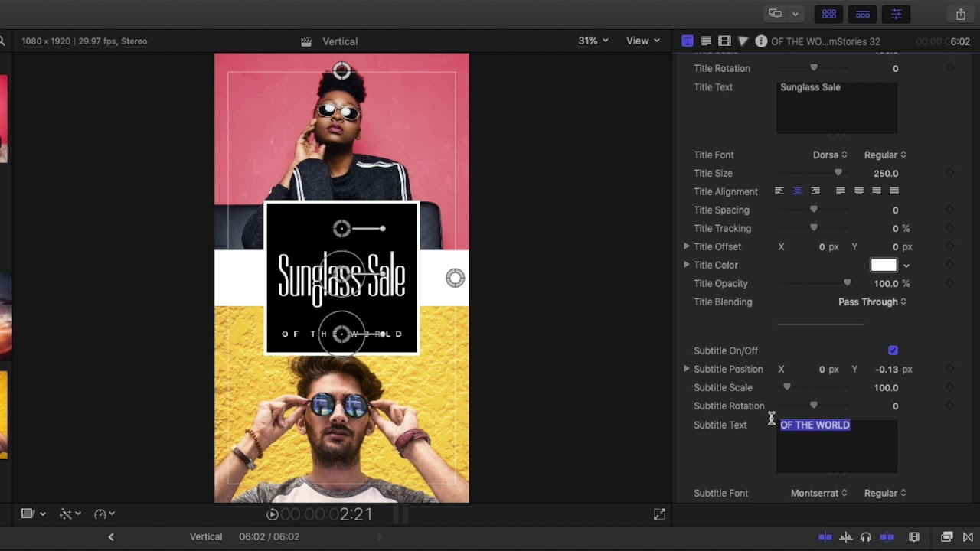This screenshot has height=551, width=980.
Task: Open the retime speedometer menu
Action: click(x=104, y=514)
